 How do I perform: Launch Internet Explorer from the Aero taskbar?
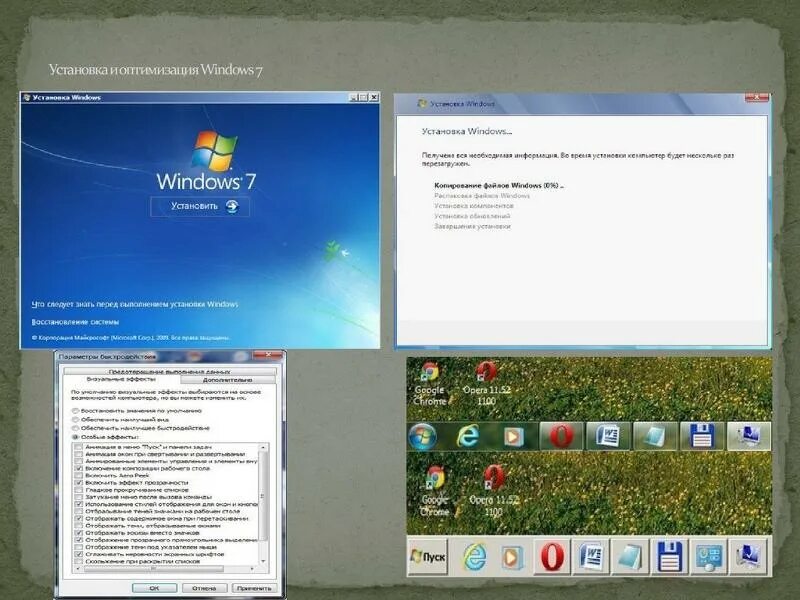pos(468,436)
